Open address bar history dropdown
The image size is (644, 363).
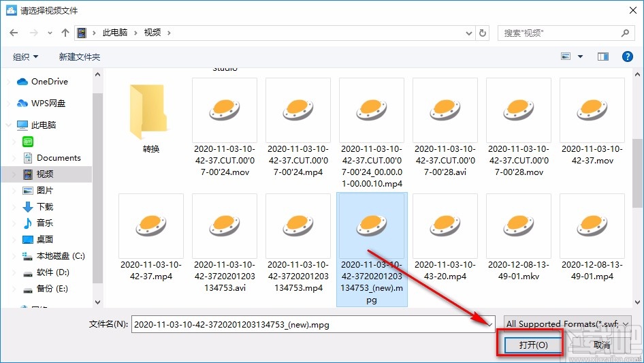pos(468,33)
